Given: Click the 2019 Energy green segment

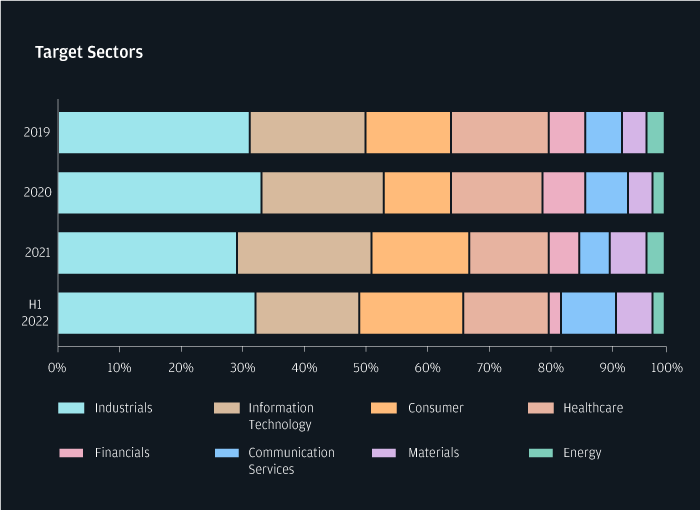Looking at the screenshot, I should coord(655,132).
